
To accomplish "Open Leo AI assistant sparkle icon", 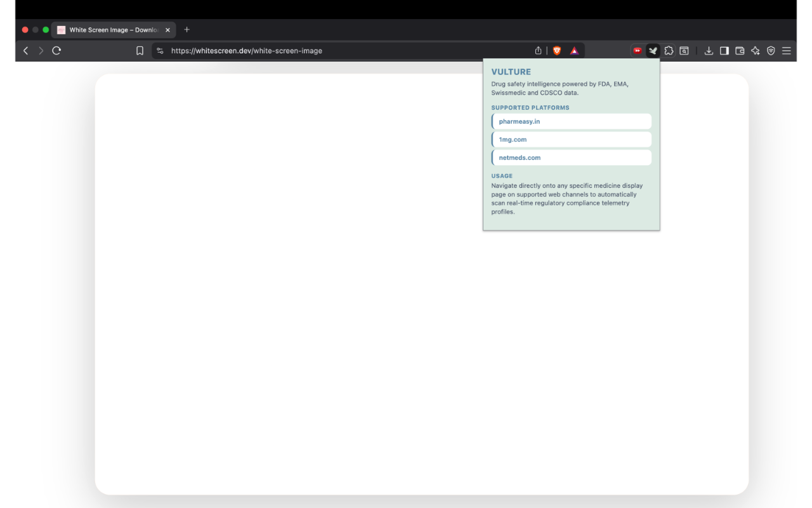I will (x=756, y=51).
